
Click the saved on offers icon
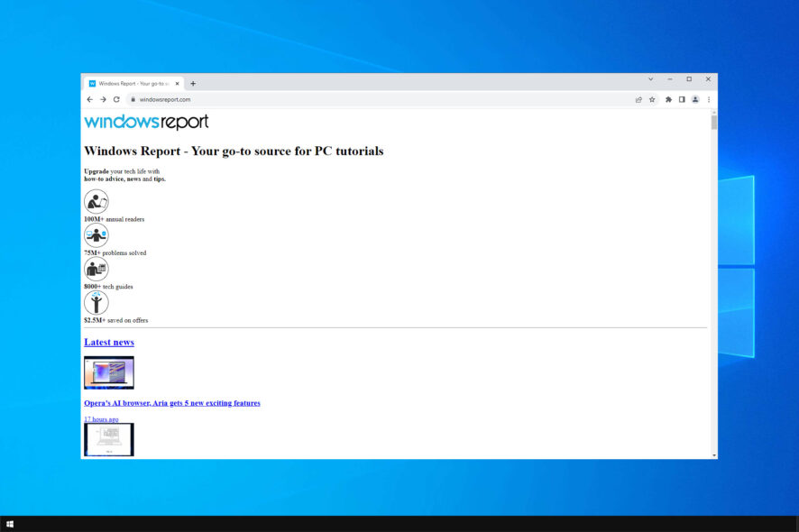click(x=96, y=302)
